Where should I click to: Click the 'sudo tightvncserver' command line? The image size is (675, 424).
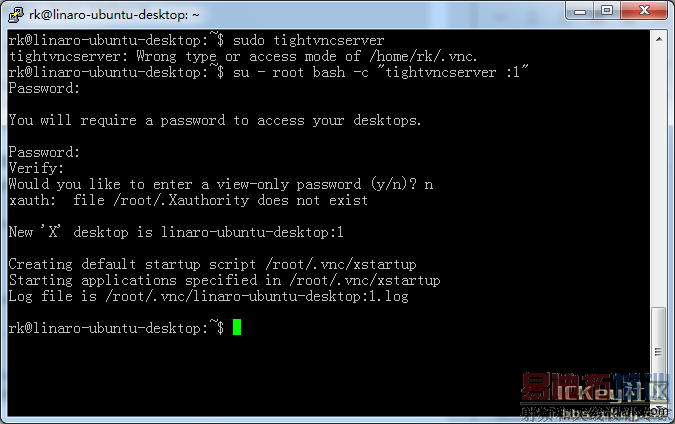[x=308, y=40]
